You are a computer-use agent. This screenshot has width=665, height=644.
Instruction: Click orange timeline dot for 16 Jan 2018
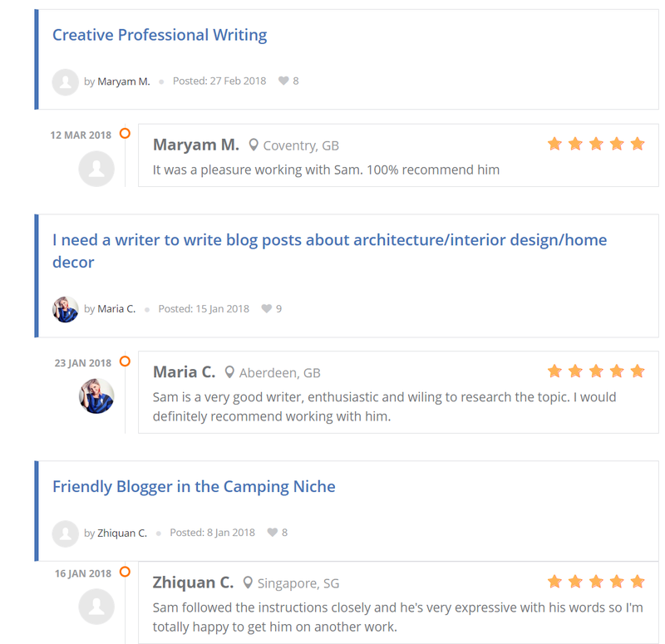(125, 572)
